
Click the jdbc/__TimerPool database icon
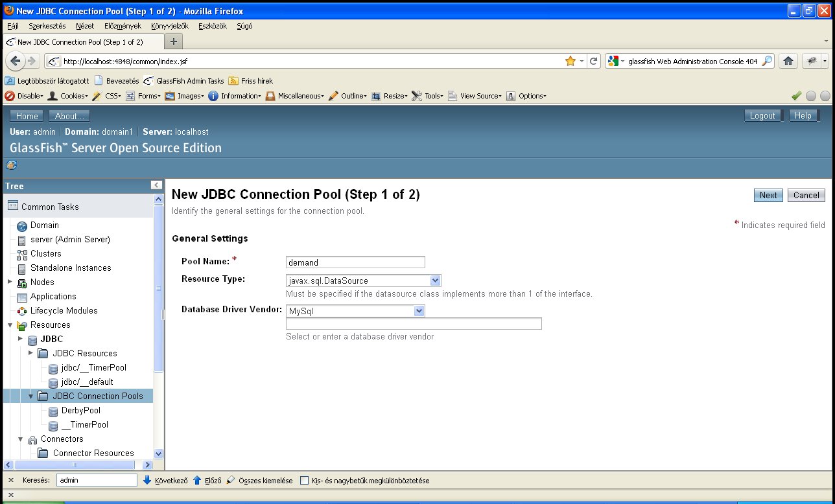click(53, 368)
